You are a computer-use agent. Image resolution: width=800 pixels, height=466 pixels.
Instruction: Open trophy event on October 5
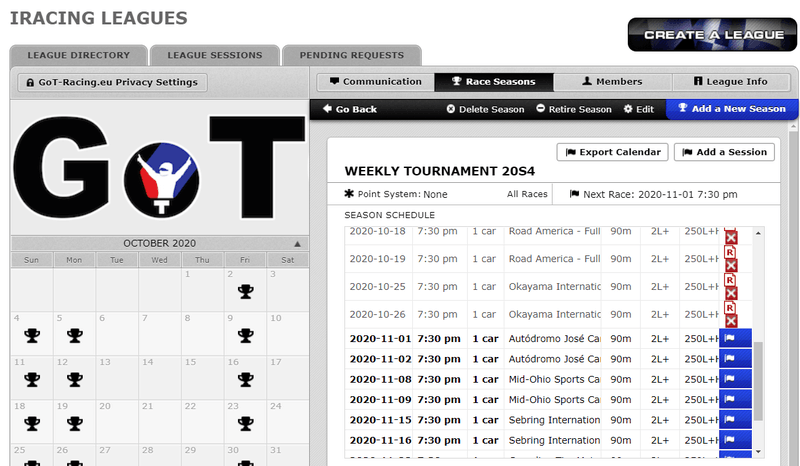coord(74,335)
